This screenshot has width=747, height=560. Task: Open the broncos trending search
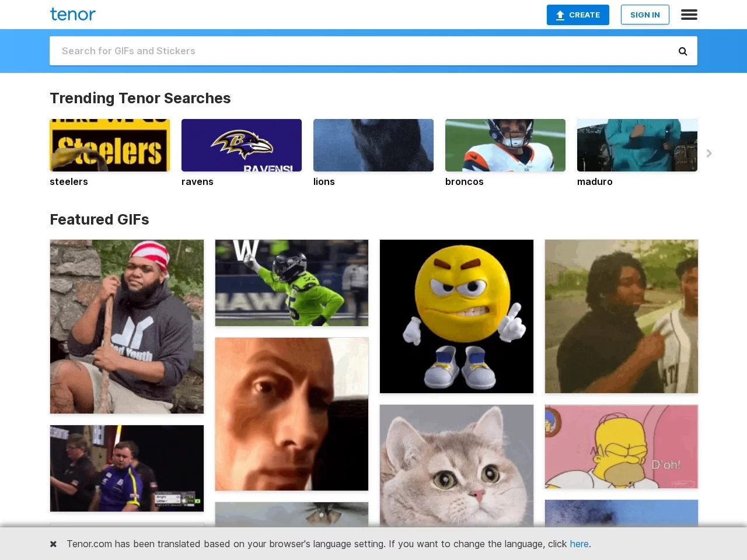tap(505, 145)
